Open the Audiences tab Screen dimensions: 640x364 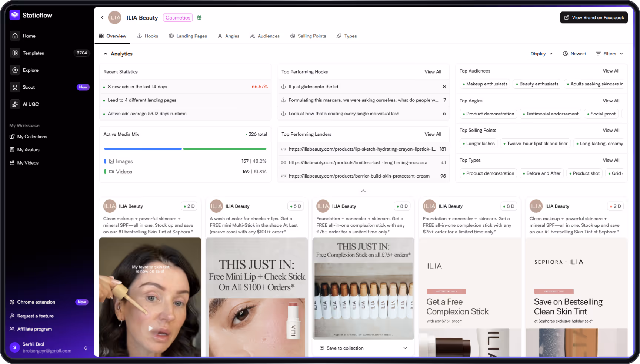click(x=265, y=36)
